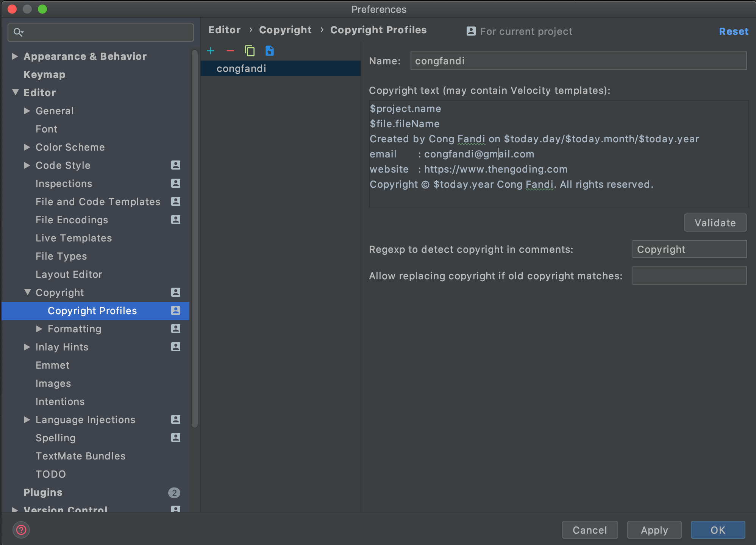Click the import profile file icon

click(269, 51)
